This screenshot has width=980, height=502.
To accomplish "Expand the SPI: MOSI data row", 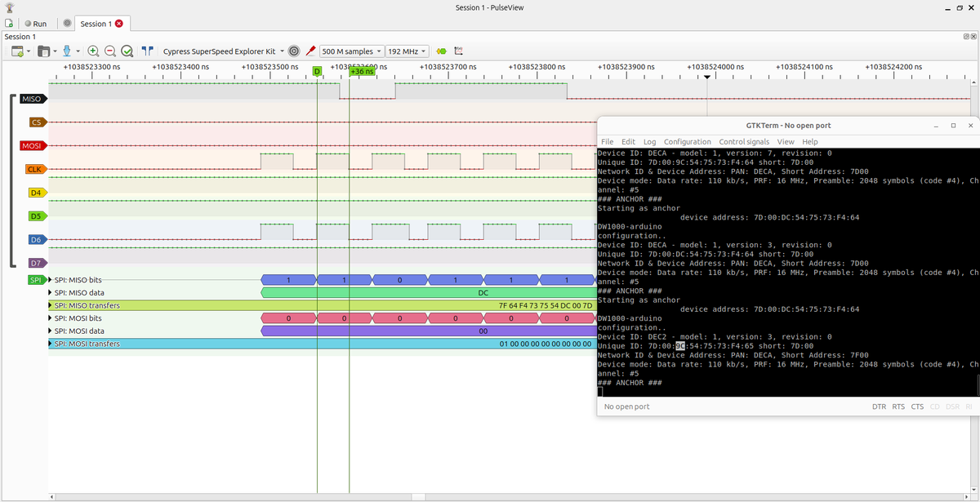I will click(51, 331).
